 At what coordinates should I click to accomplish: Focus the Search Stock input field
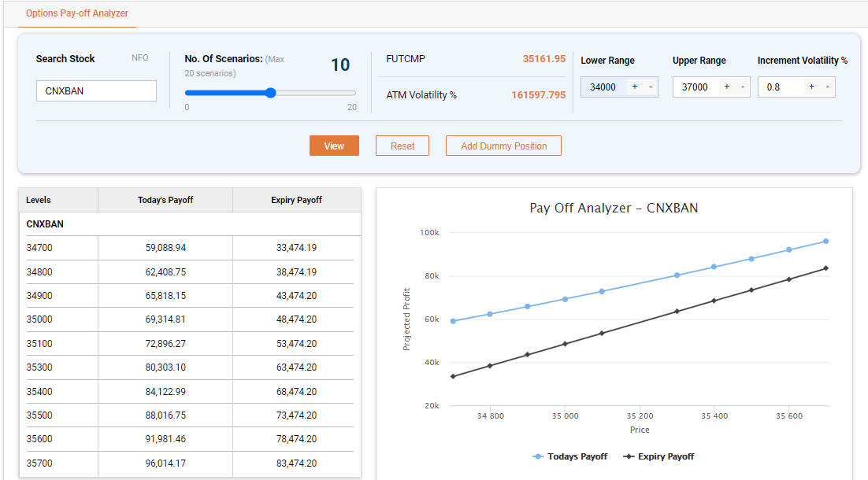point(96,90)
